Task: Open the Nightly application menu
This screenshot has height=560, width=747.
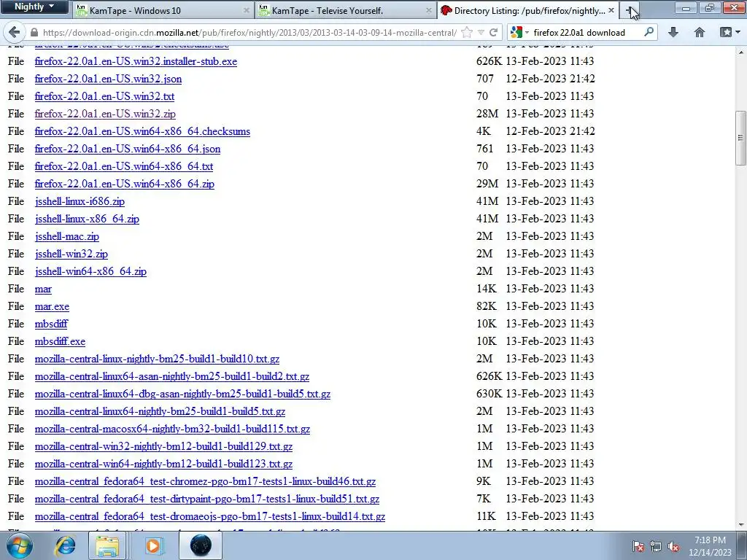Action: (x=34, y=7)
